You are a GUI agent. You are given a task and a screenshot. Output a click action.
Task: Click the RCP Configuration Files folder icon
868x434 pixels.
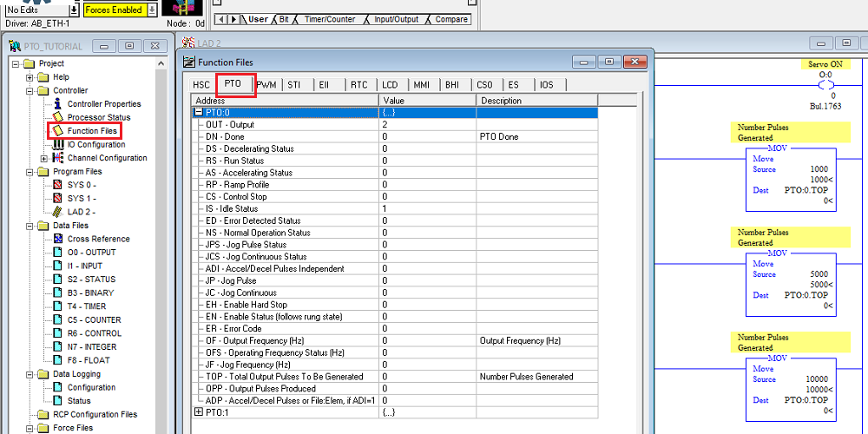pos(43,415)
